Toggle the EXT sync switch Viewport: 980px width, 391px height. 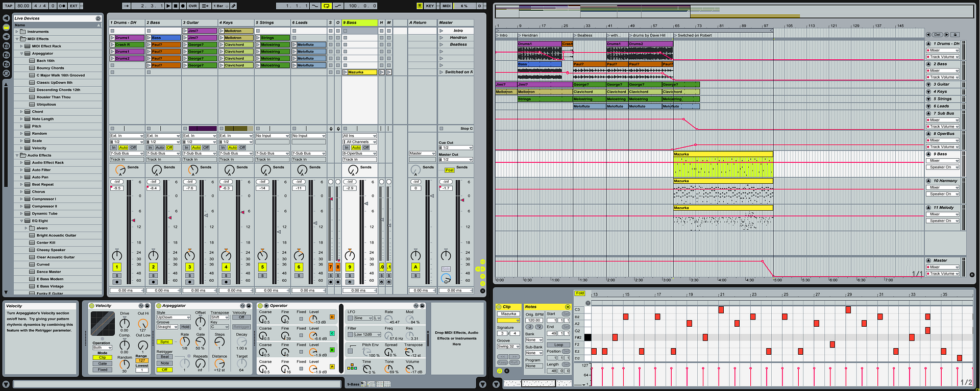pyautogui.click(x=74, y=6)
